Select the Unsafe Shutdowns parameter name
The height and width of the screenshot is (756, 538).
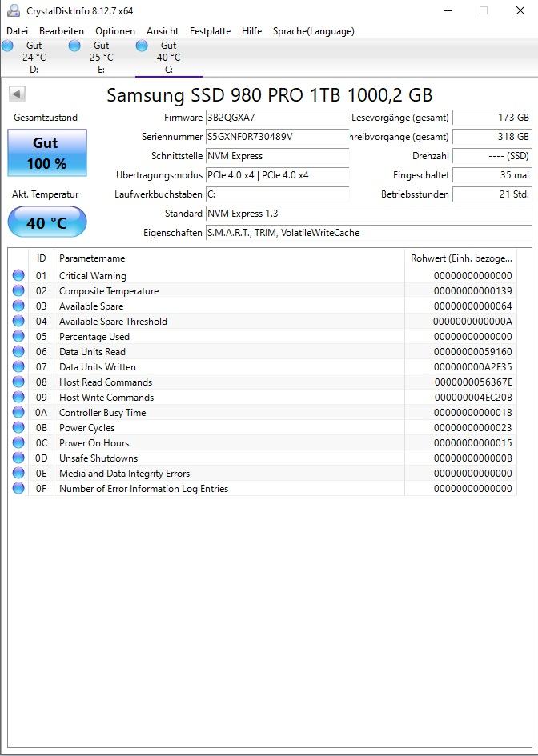pos(98,458)
